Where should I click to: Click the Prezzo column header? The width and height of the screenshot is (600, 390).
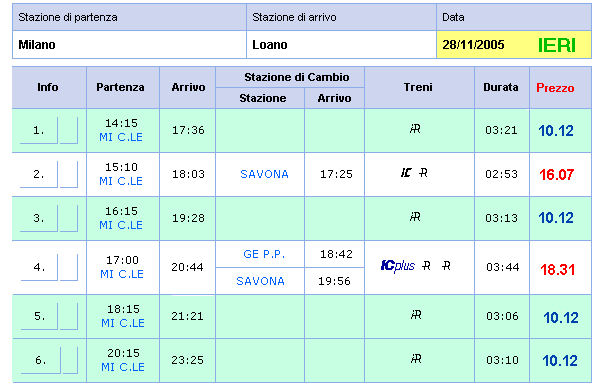point(555,88)
